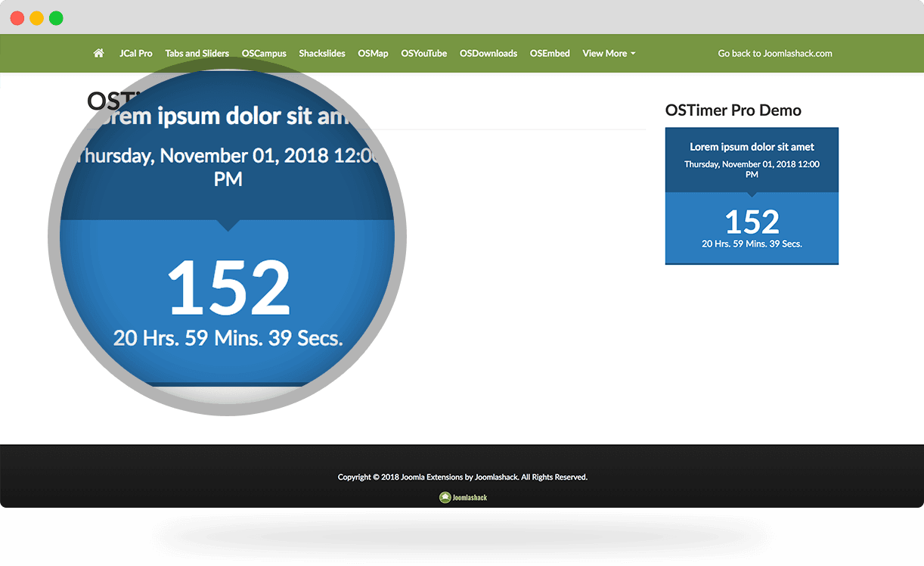The width and height of the screenshot is (924, 566).
Task: Select the OSEmbed menu item
Action: pos(550,54)
